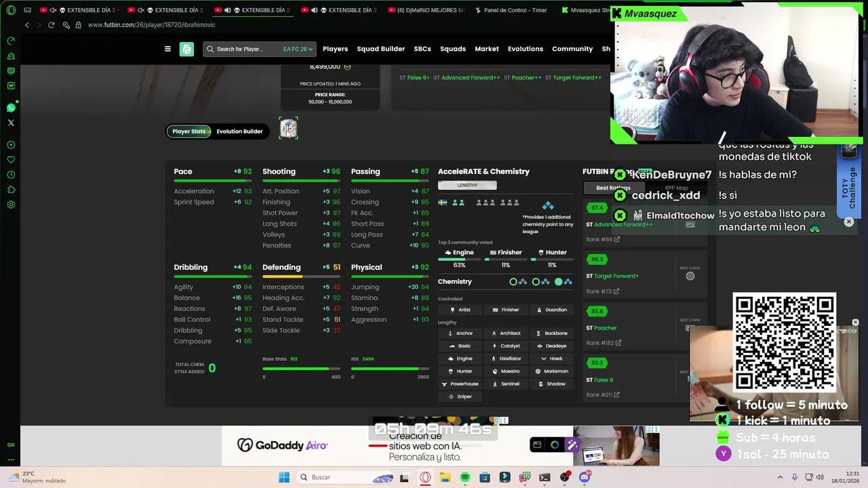The height and width of the screenshot is (488, 868).
Task: Click the ST Poacher role link
Action: 601,328
